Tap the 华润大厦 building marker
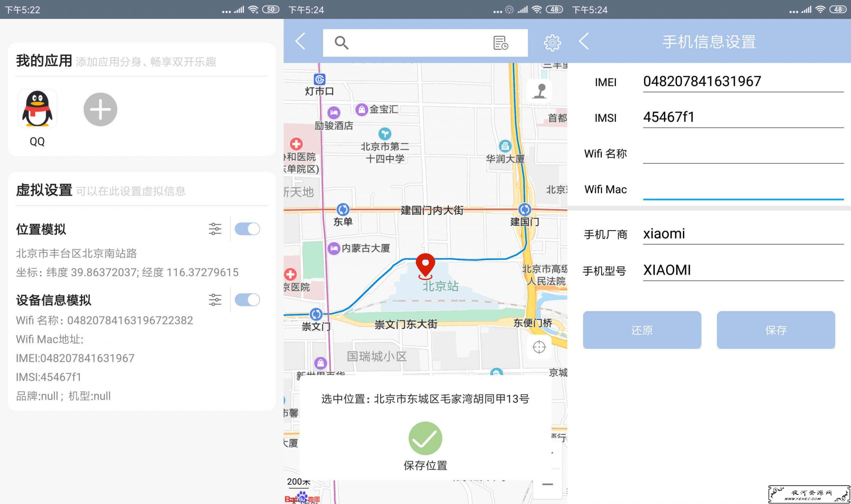The width and height of the screenshot is (851, 504). 505,146
